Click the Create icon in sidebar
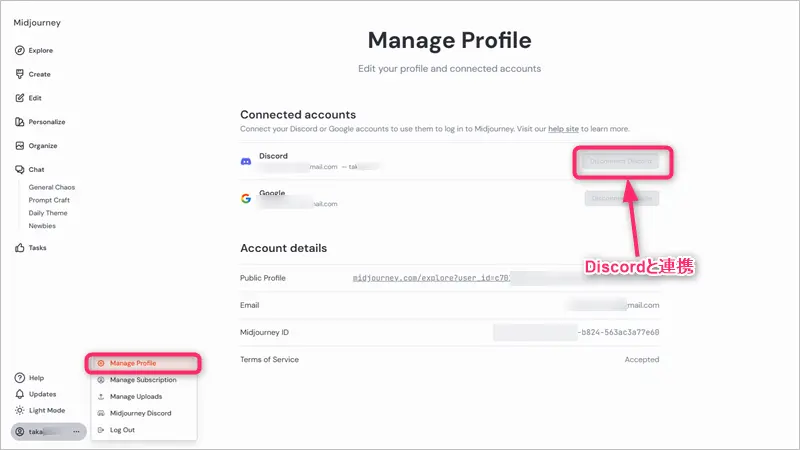Screen dimensions: 800x450 tap(20, 74)
